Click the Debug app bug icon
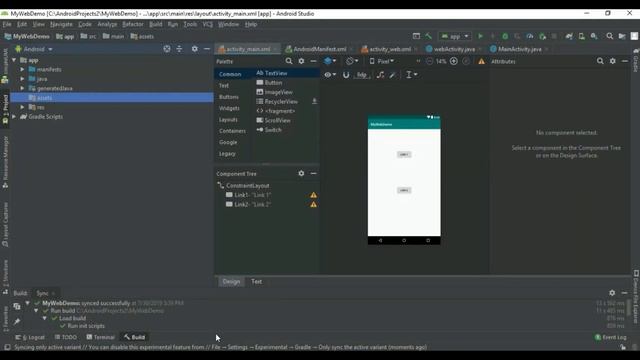 tap(505, 36)
